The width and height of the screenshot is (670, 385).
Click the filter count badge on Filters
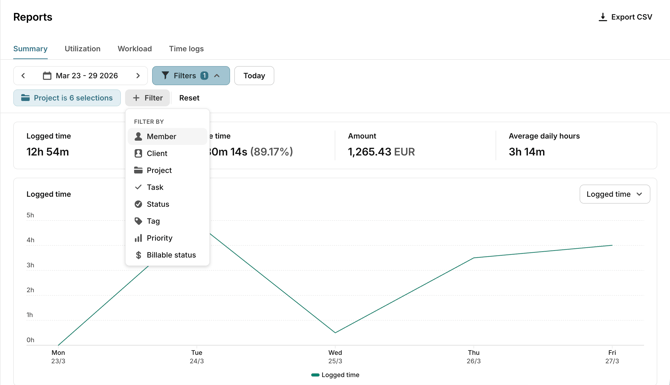pos(204,76)
